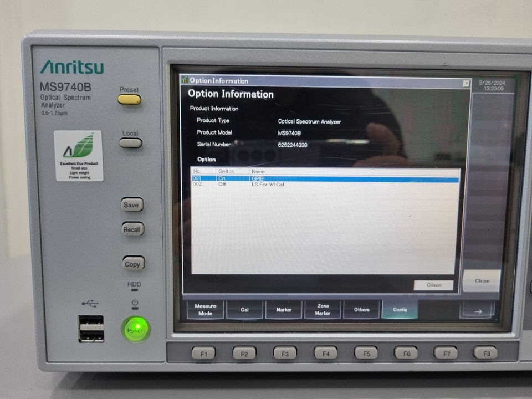This screenshot has height=399, width=532.
Task: Click the Name column header in the option list
Action: coord(258,171)
